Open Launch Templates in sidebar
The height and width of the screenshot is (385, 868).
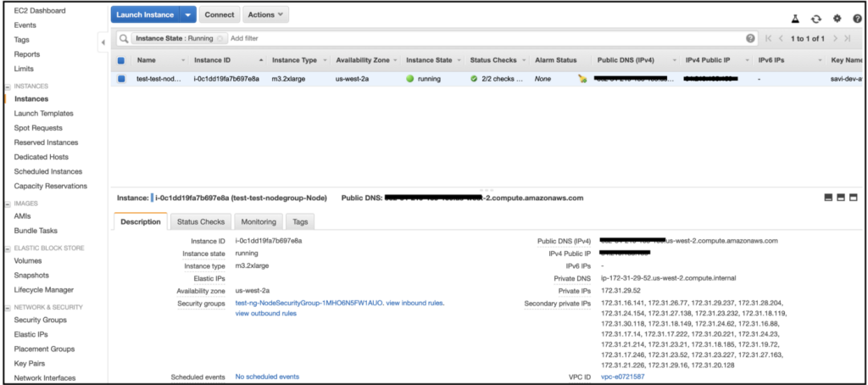click(x=44, y=114)
